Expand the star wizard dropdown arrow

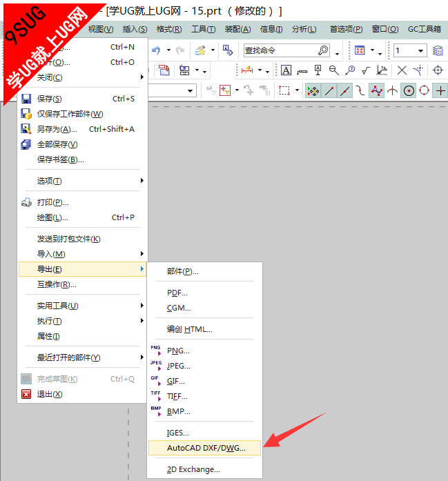pos(213,50)
